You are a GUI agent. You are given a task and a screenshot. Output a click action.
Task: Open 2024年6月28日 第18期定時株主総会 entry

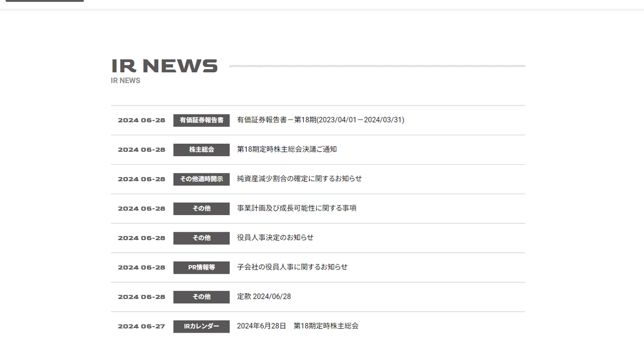click(x=297, y=326)
